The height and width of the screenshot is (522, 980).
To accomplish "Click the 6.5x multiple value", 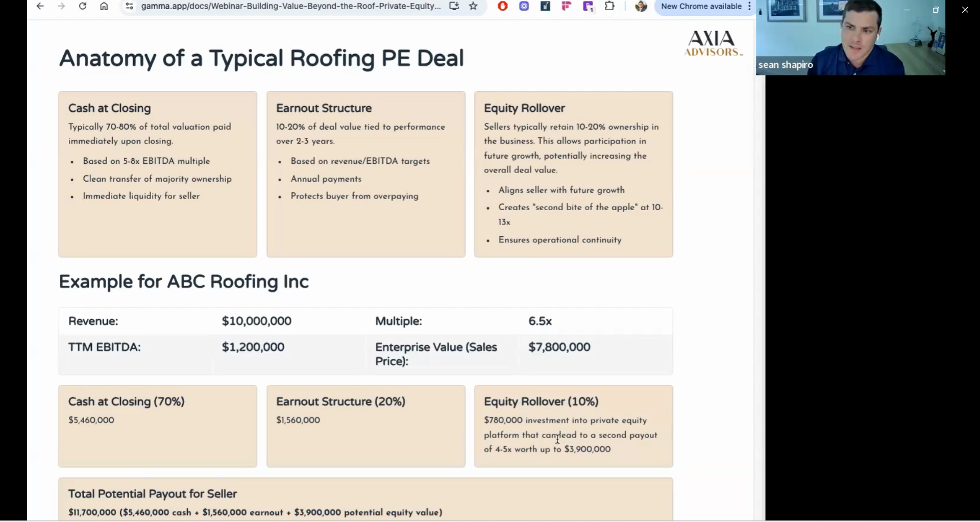I will click(x=540, y=321).
